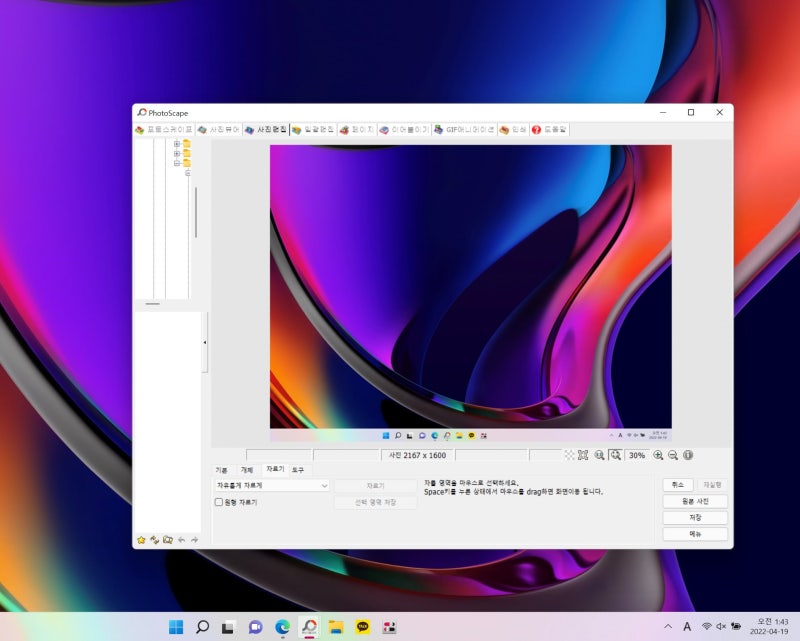
Task: Switch to the 사진뷰어 viewer tab
Action: click(x=218, y=130)
